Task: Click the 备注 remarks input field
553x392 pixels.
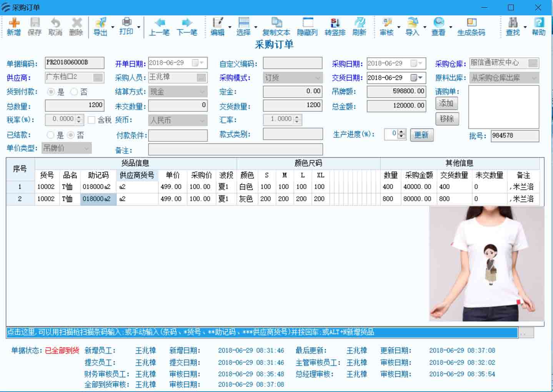Action: point(235,149)
